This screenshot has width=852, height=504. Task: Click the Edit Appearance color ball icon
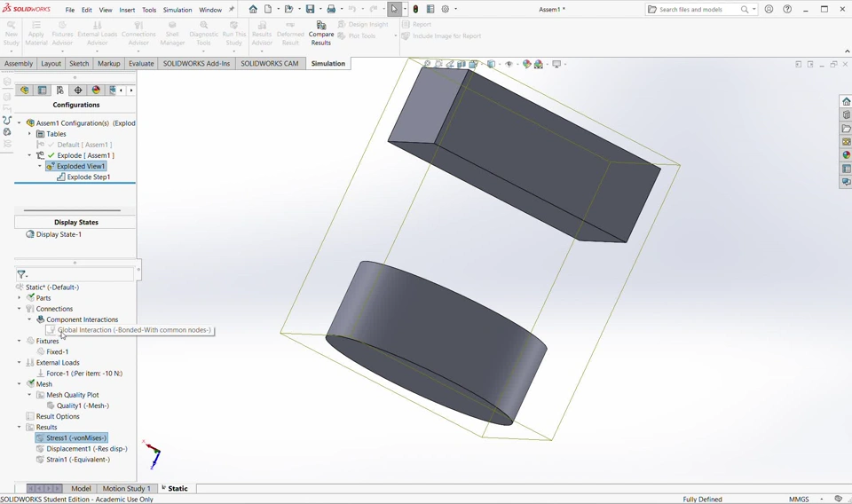(526, 64)
